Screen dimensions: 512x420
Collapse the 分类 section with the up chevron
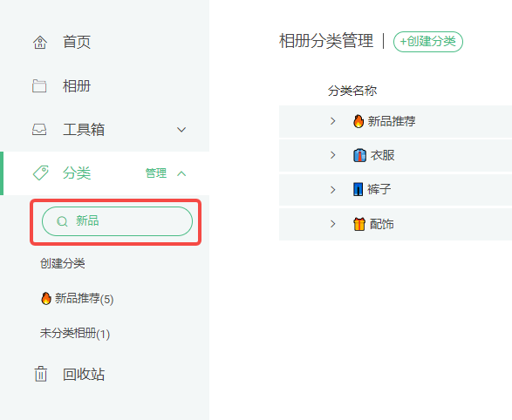[181, 173]
